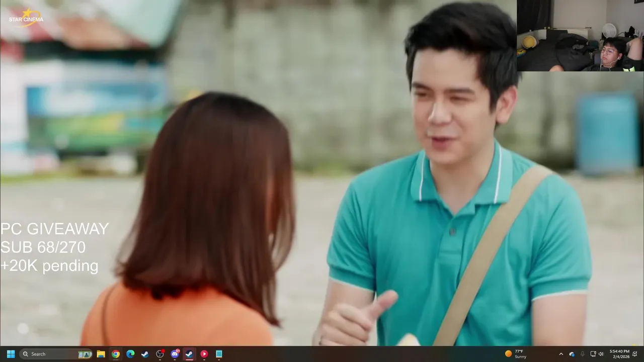Open the Windows Start menu
This screenshot has width=644, height=362.
point(11,354)
